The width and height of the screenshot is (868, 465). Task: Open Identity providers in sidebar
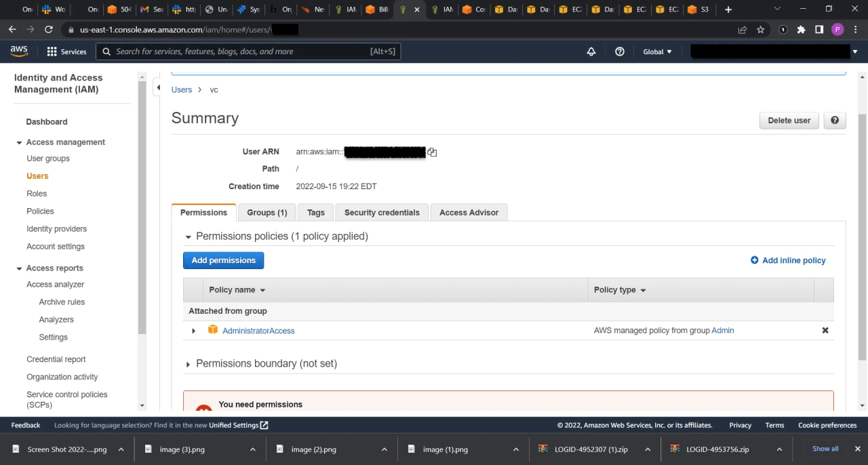pyautogui.click(x=57, y=229)
